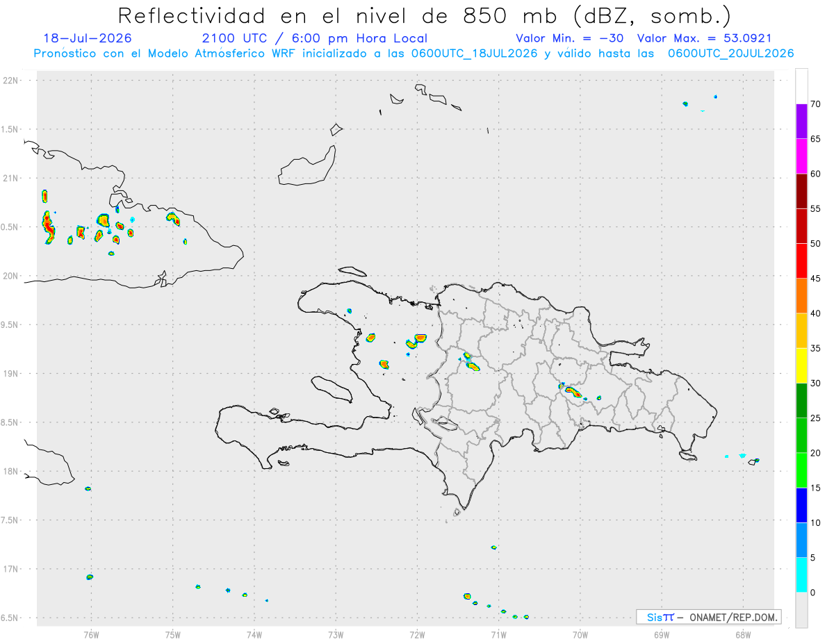The height and width of the screenshot is (644, 834).
Task: Click the '21N' latitude label
Action: point(10,178)
